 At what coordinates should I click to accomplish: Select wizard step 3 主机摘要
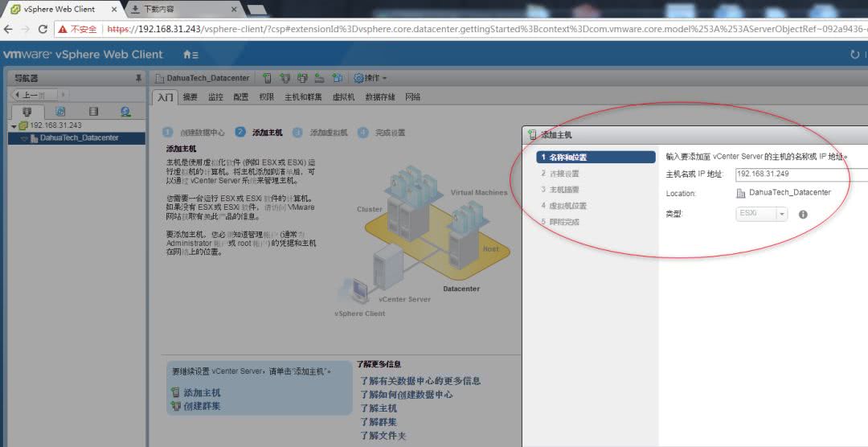coord(559,190)
